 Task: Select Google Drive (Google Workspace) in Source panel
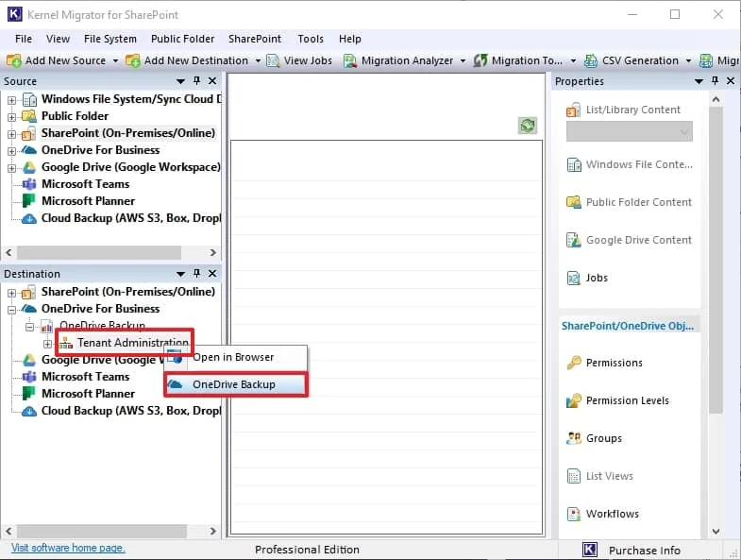click(130, 167)
